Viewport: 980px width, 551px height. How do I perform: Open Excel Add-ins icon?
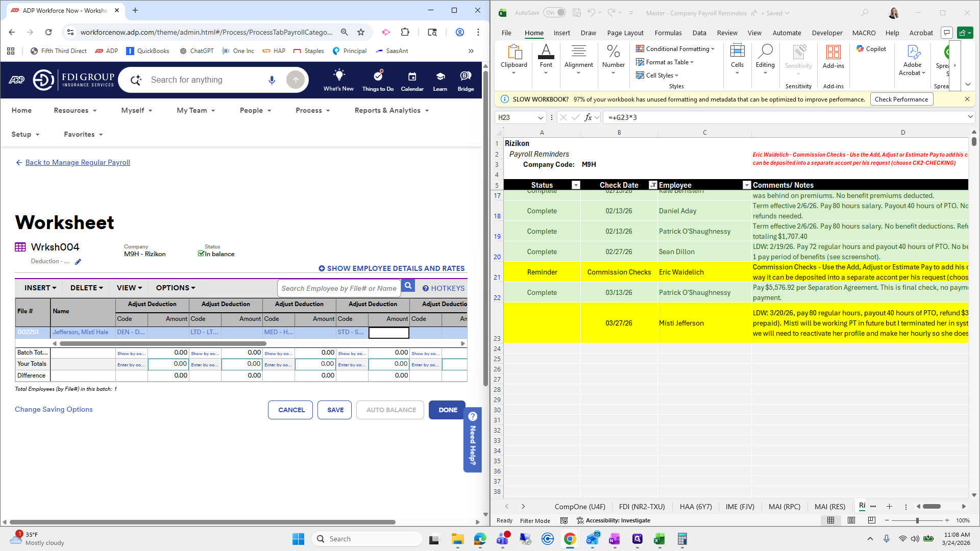pos(833,56)
